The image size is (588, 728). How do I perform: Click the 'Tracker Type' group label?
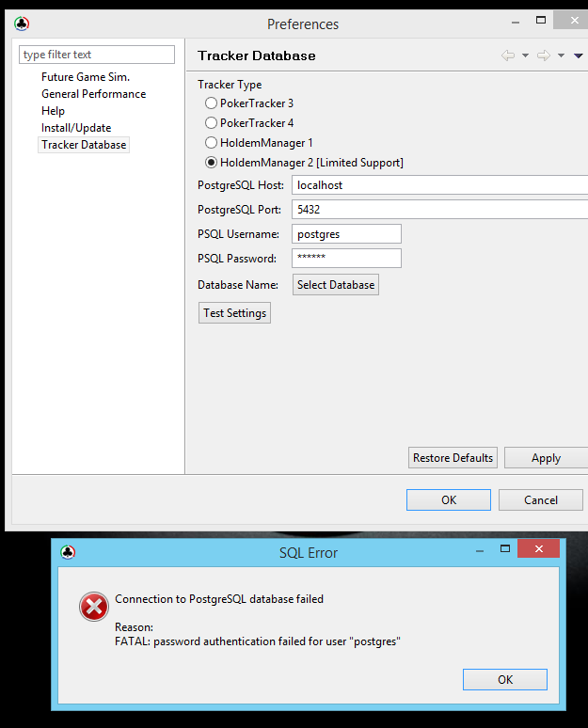[x=230, y=85]
